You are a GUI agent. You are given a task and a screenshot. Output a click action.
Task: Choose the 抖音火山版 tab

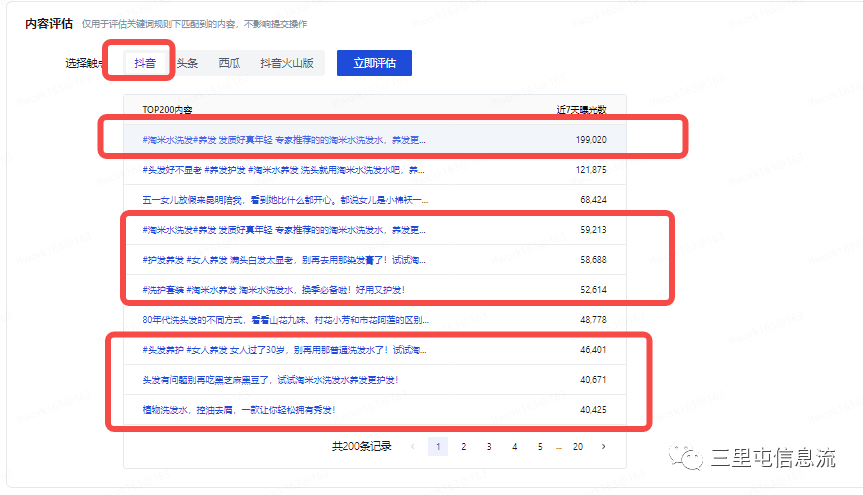coord(287,63)
